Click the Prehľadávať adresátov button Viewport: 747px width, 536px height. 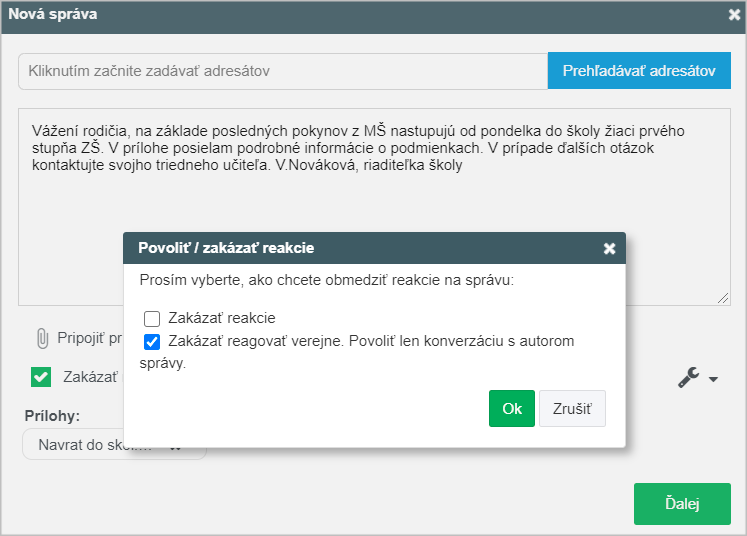[639, 71]
